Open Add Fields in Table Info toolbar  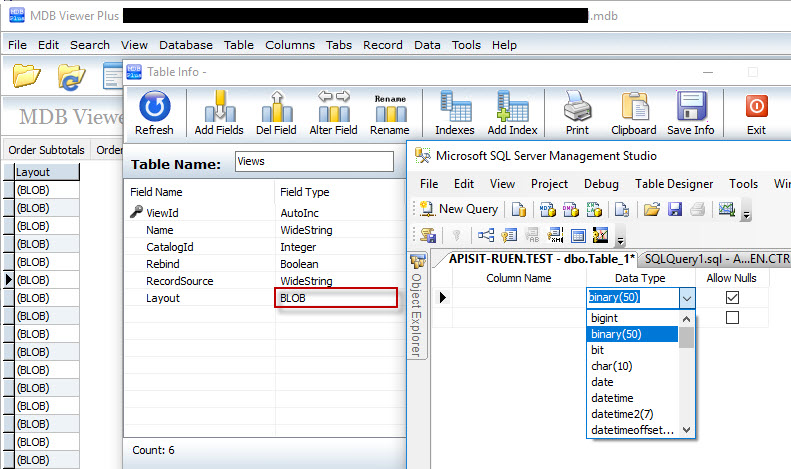coord(219,112)
